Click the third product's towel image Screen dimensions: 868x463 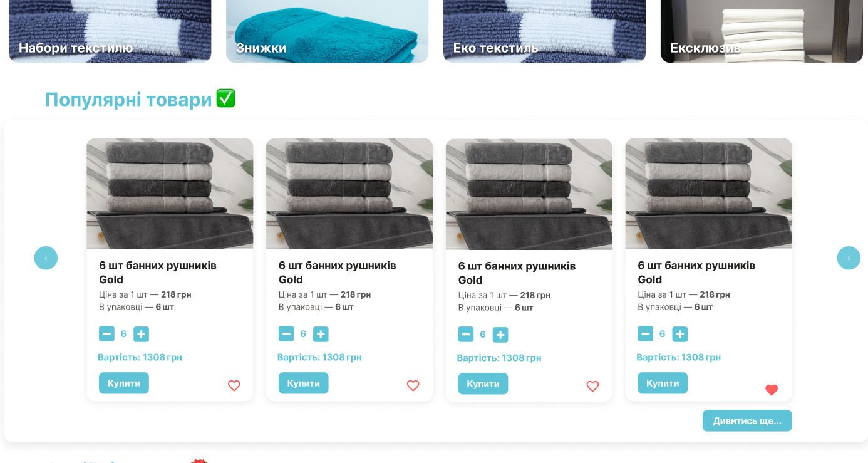tap(529, 193)
